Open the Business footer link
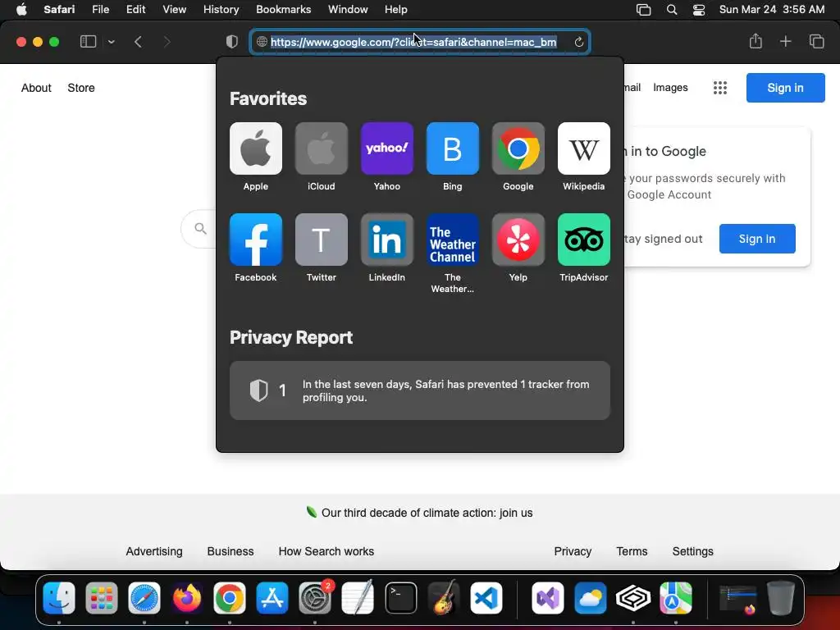Image resolution: width=840 pixels, height=630 pixels. [231, 551]
